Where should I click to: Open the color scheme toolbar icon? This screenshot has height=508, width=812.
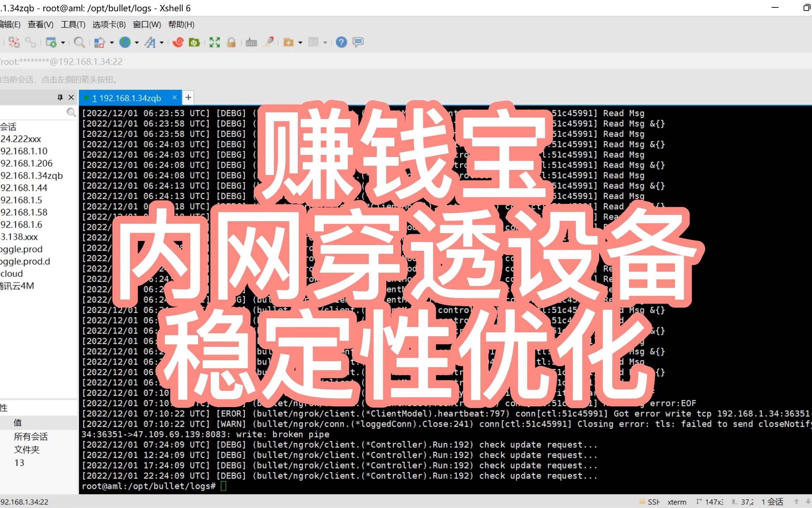[x=100, y=43]
